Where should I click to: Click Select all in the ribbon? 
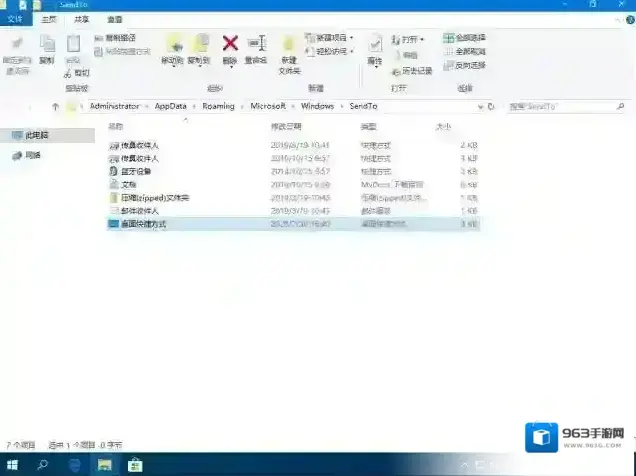pos(465,38)
